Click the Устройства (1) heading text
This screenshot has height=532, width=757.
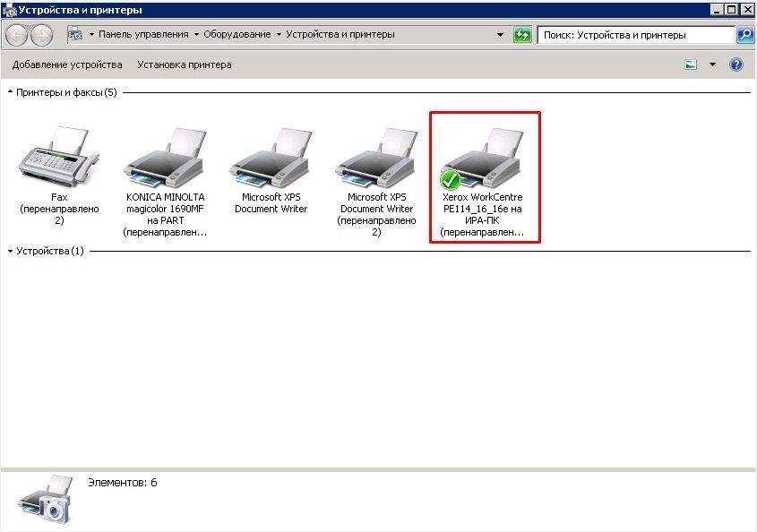pos(50,251)
